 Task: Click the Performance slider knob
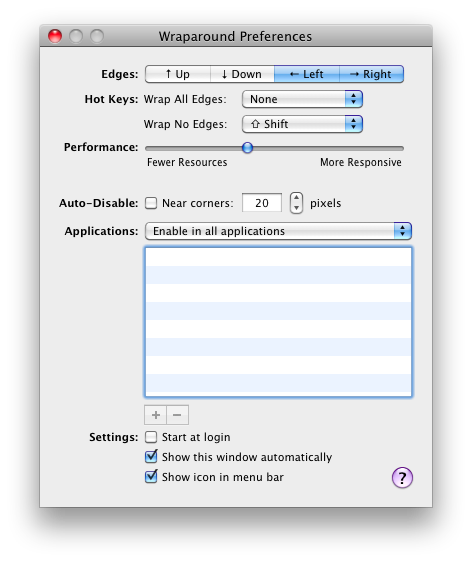(x=247, y=148)
